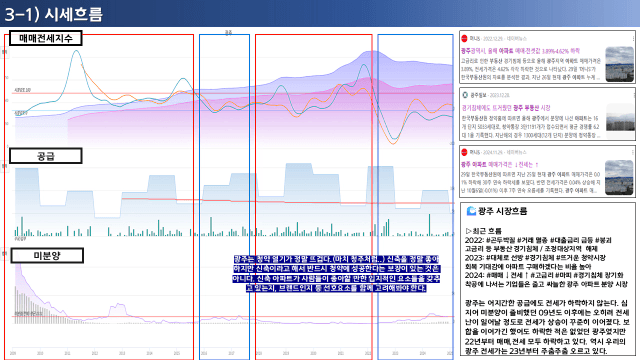This screenshot has width=640, height=360.
Task: Click the red 머니S icon in third news card
Action: coord(464,152)
